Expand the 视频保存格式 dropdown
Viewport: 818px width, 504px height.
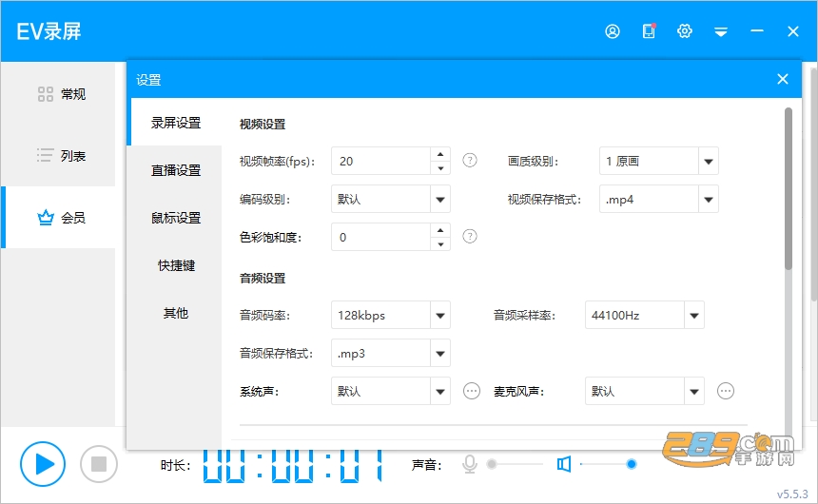tap(708, 200)
